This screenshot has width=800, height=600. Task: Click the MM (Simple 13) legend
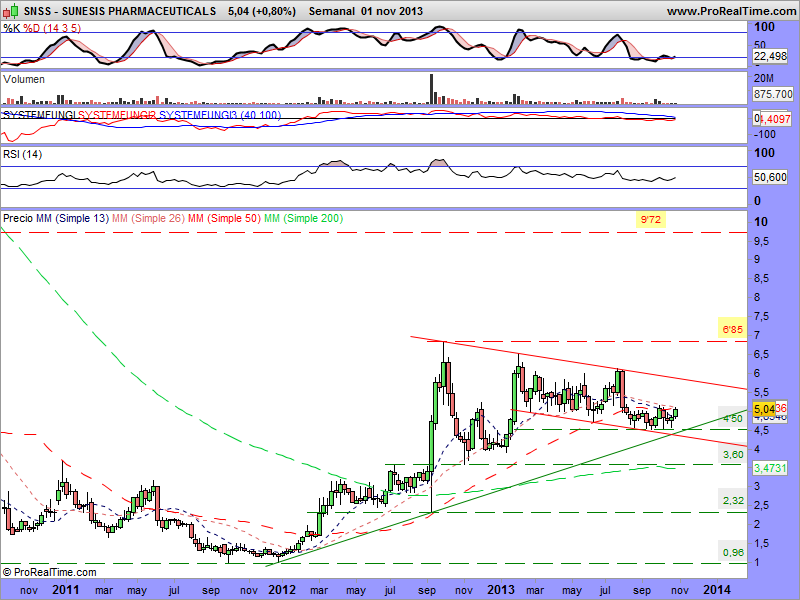click(x=72, y=218)
